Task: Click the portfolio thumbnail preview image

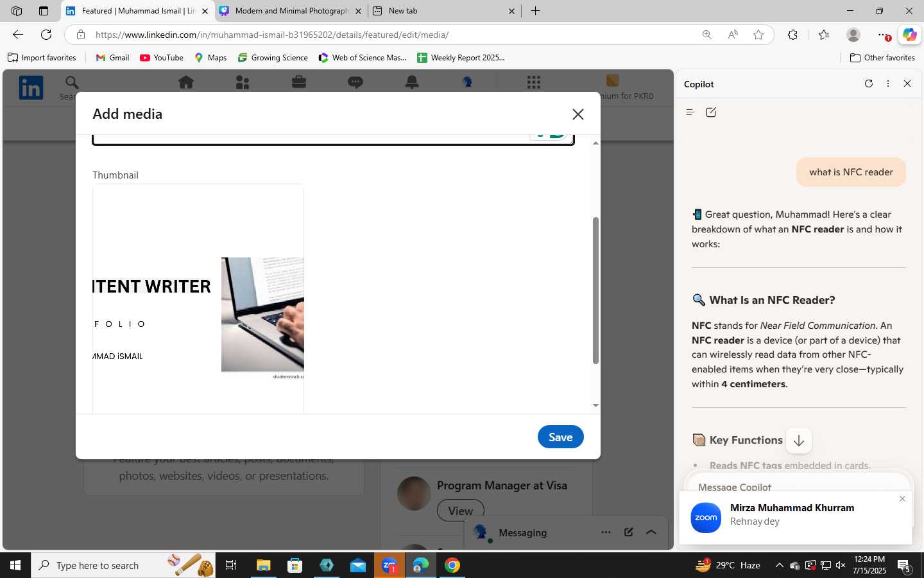Action: click(x=198, y=299)
